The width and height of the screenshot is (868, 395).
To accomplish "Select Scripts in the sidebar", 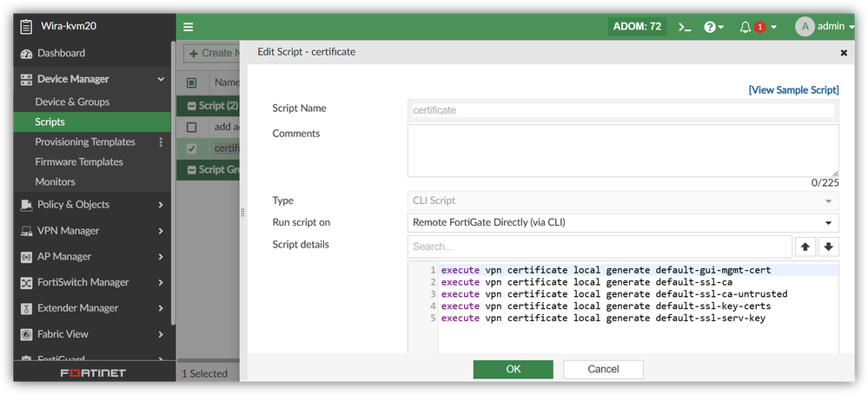I will click(50, 122).
